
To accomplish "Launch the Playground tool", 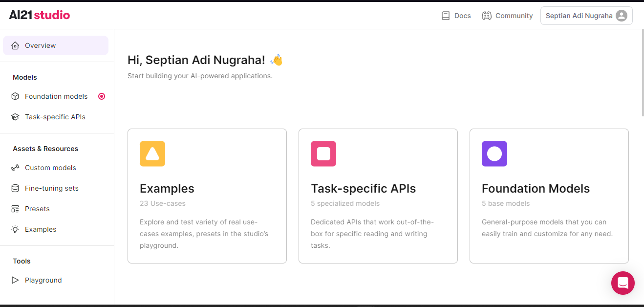I will tap(43, 280).
